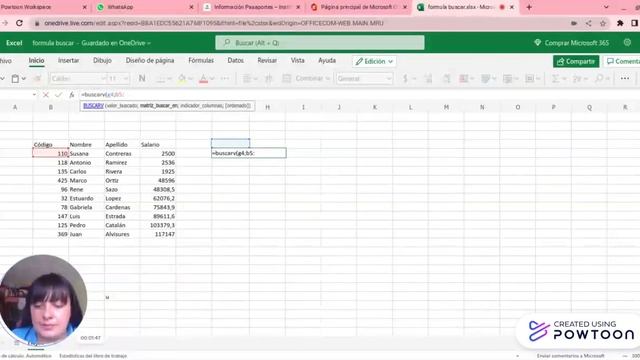Click the green Compartir button
The width and height of the screenshot is (640, 360).
click(x=576, y=61)
